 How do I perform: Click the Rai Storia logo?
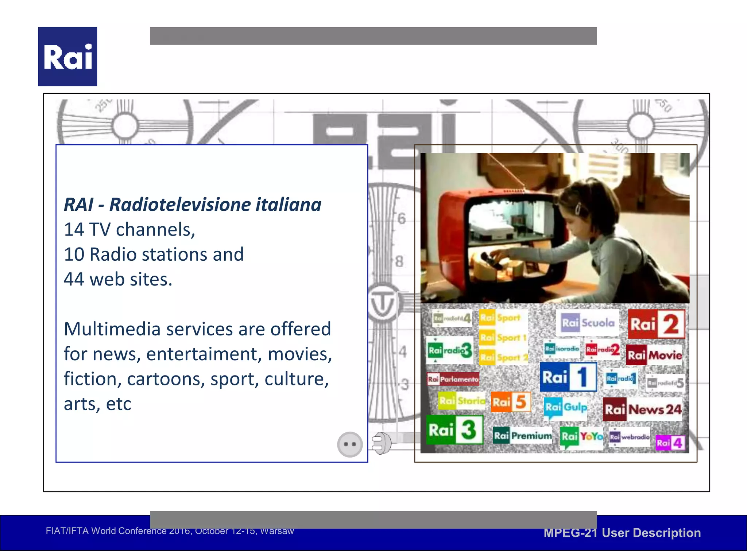[462, 401]
